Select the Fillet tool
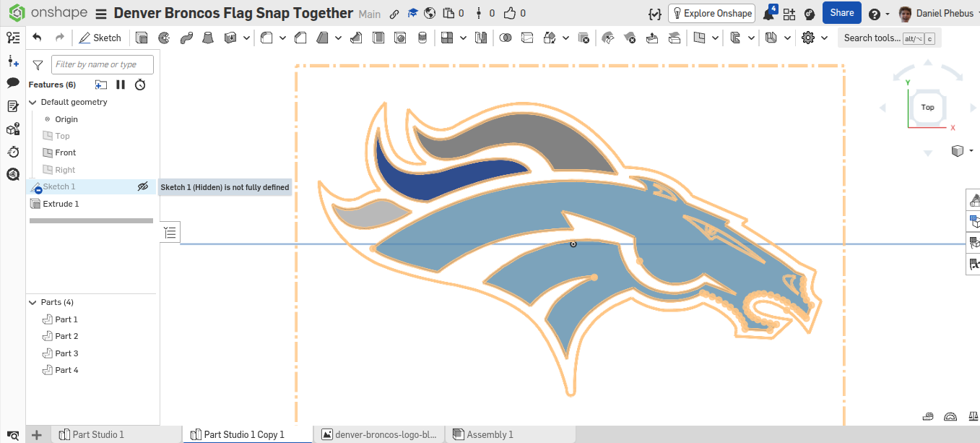The height and width of the screenshot is (443, 980). (266, 38)
